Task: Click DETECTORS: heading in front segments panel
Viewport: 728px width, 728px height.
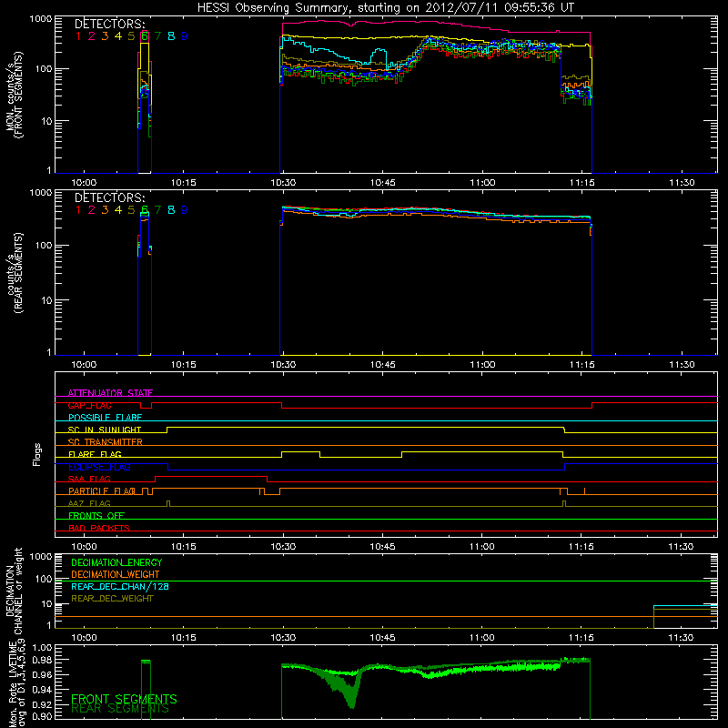Action: coord(109,24)
